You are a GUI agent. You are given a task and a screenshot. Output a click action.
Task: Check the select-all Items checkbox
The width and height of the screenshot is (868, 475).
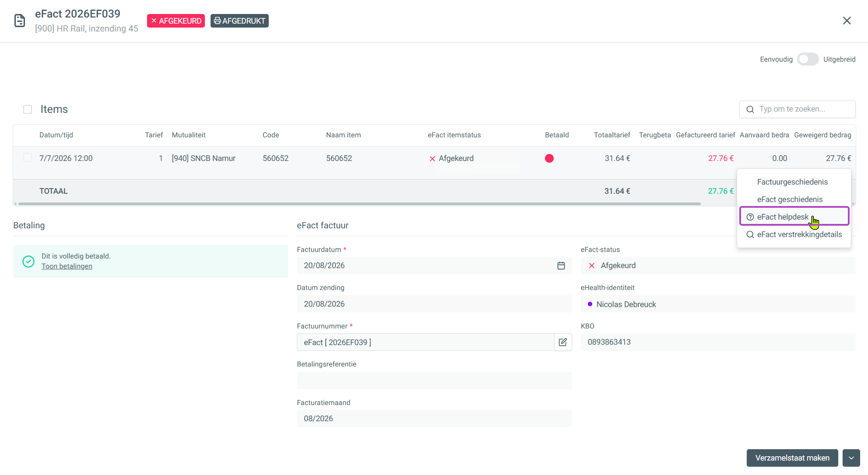click(28, 109)
